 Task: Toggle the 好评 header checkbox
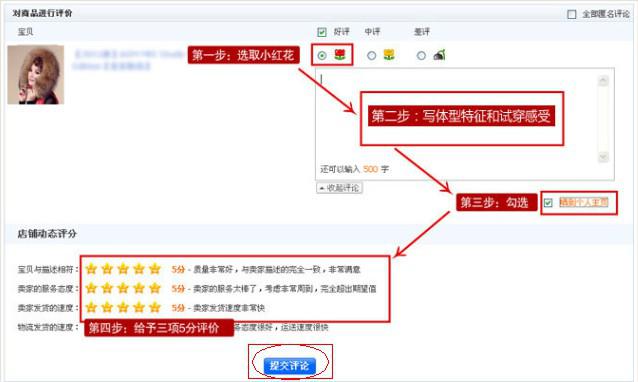coord(322,32)
